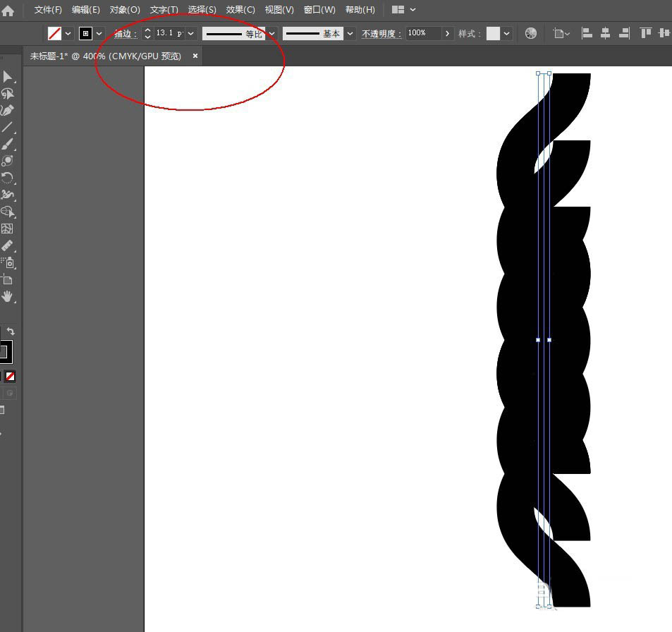This screenshot has height=632, width=672.
Task: Open the 基本 brush definition dropdown
Action: coord(350,33)
